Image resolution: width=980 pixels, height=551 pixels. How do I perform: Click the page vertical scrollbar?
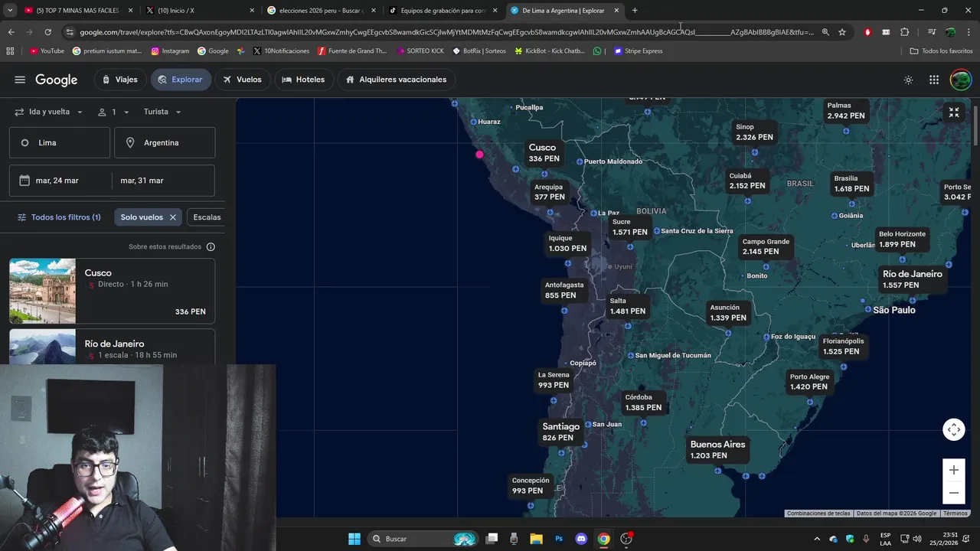tap(975, 126)
